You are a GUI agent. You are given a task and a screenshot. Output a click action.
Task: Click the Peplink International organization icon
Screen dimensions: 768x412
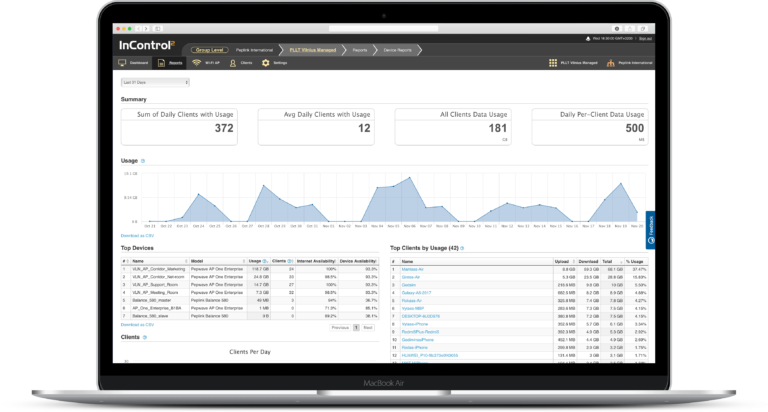611,63
